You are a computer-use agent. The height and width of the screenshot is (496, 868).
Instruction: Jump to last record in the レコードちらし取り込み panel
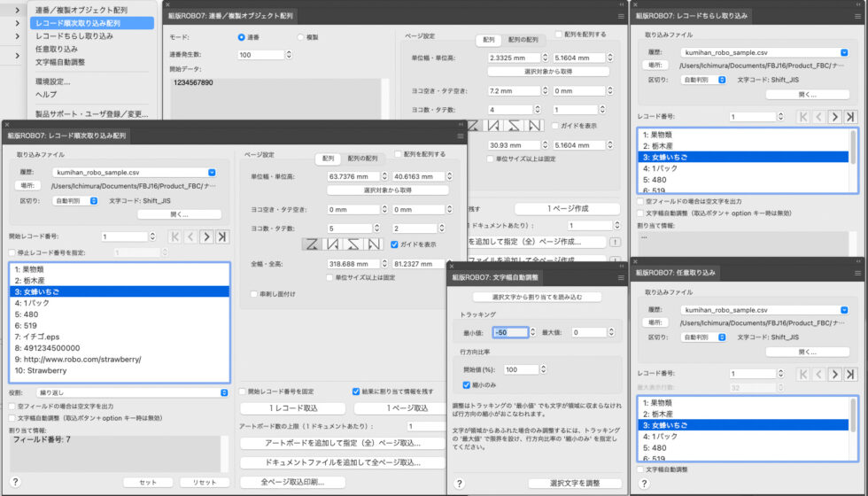(850, 117)
